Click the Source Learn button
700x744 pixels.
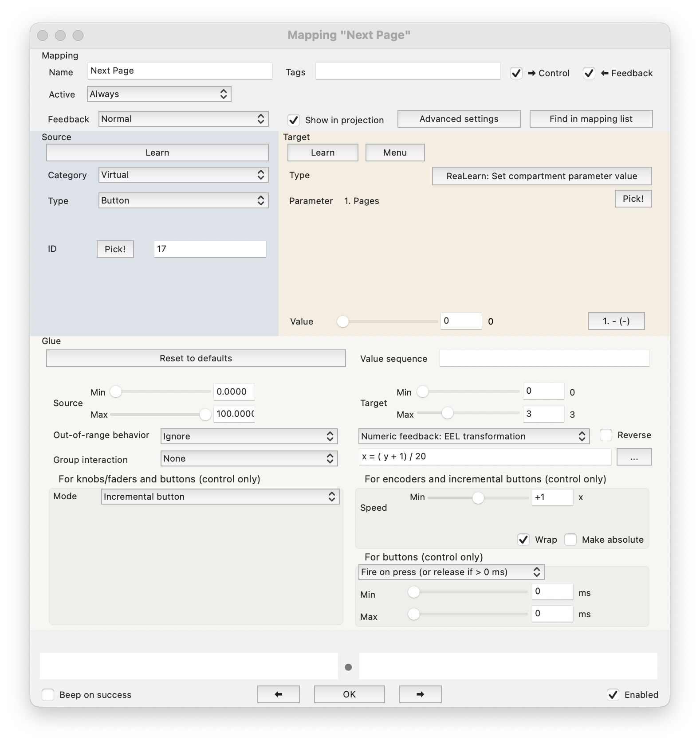157,153
